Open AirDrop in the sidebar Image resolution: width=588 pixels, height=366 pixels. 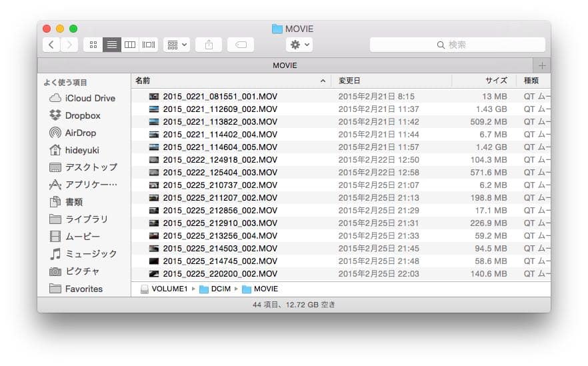click(80, 133)
